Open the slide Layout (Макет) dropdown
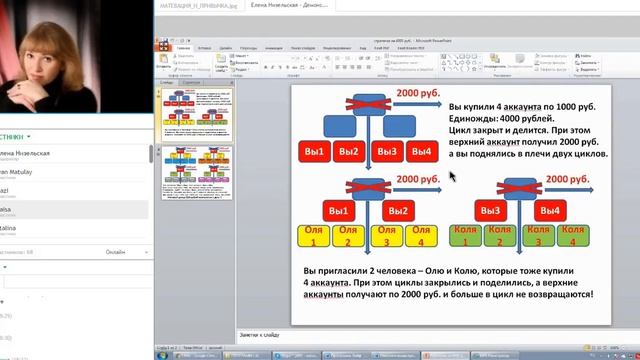Viewport: 640px width, 360px height. pyautogui.click(x=239, y=56)
